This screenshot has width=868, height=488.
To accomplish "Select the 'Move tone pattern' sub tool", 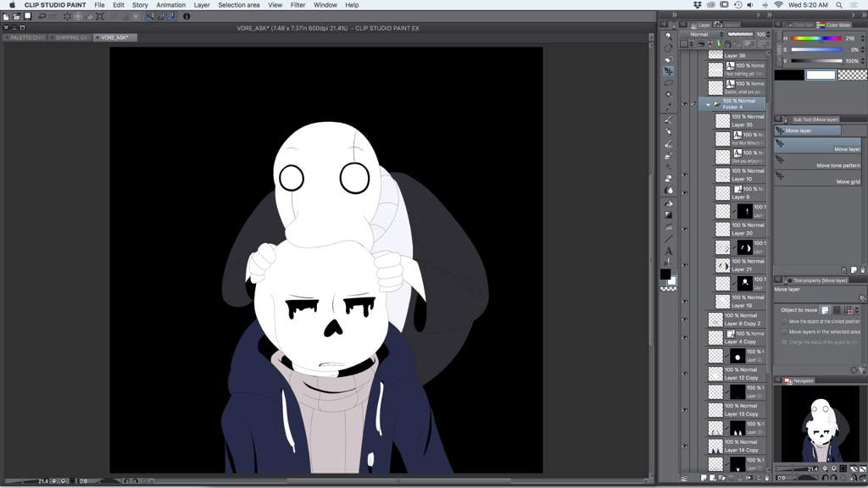I will tap(818, 163).
